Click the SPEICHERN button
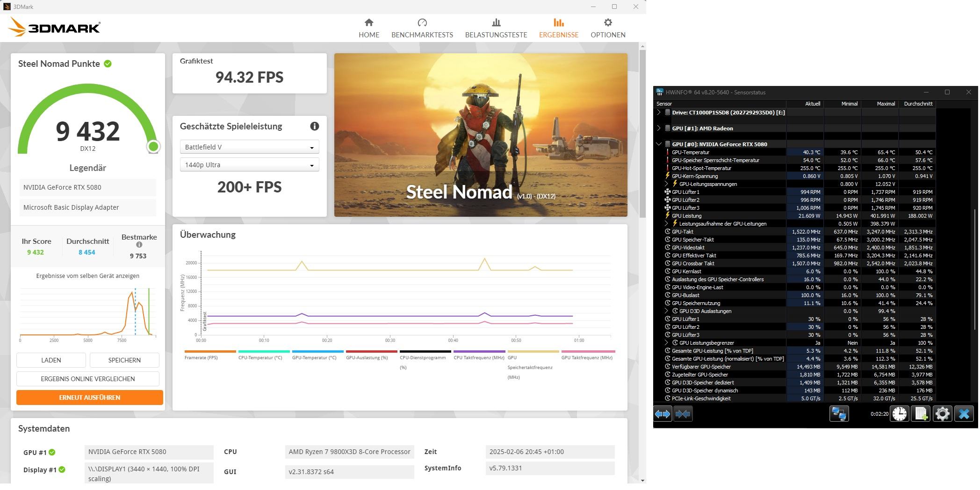Viewport: 980px width, 490px height. (124, 360)
